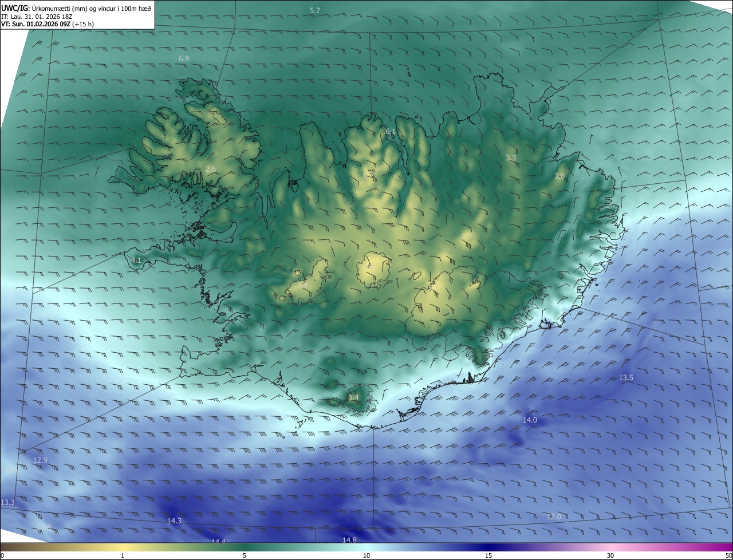Click the 6.9 value label on the map
The width and height of the screenshot is (733, 560).
tap(184, 59)
